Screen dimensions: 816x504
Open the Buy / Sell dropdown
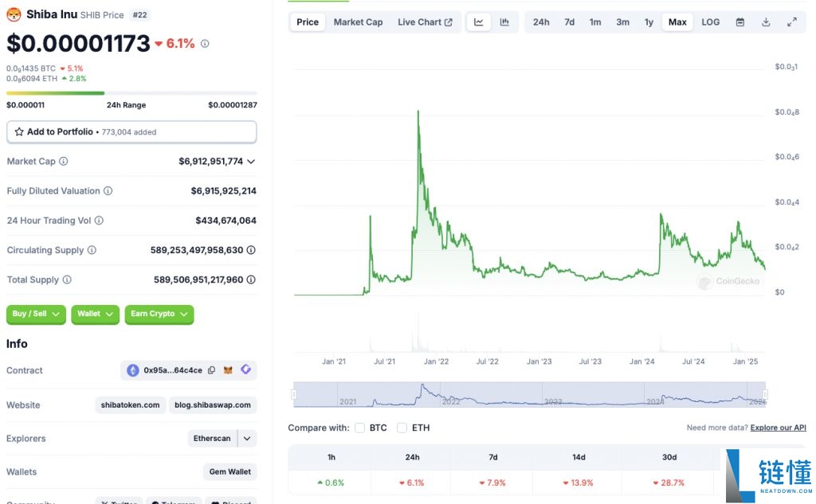pos(36,315)
